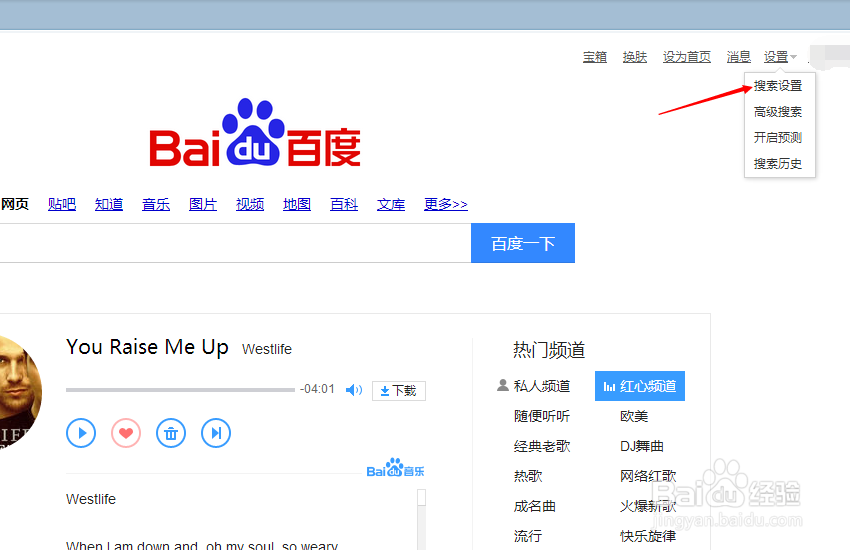
Task: Select the 热歌 channel
Action: click(x=527, y=476)
